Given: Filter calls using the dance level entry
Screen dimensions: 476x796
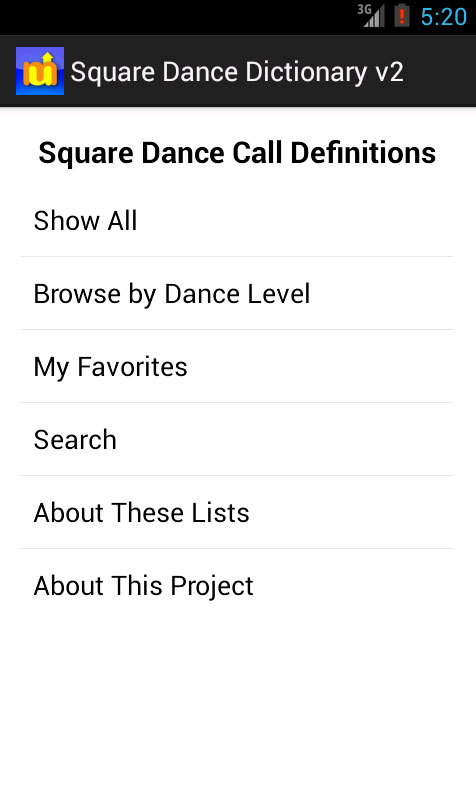Looking at the screenshot, I should (237, 293).
